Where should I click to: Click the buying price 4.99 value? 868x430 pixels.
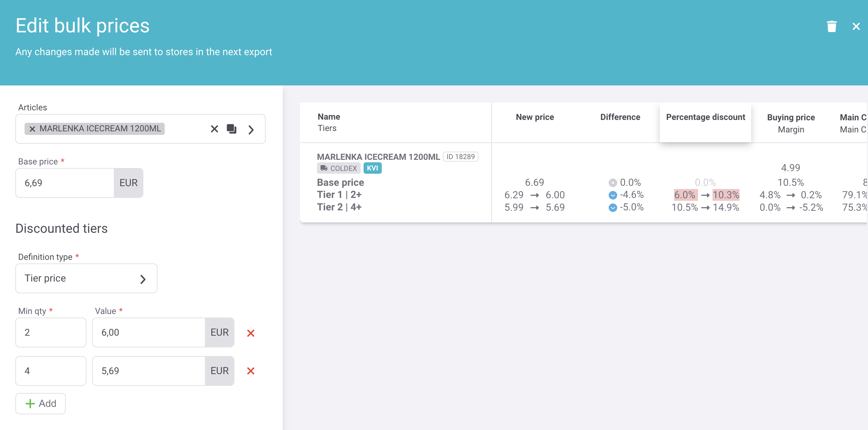pos(790,168)
